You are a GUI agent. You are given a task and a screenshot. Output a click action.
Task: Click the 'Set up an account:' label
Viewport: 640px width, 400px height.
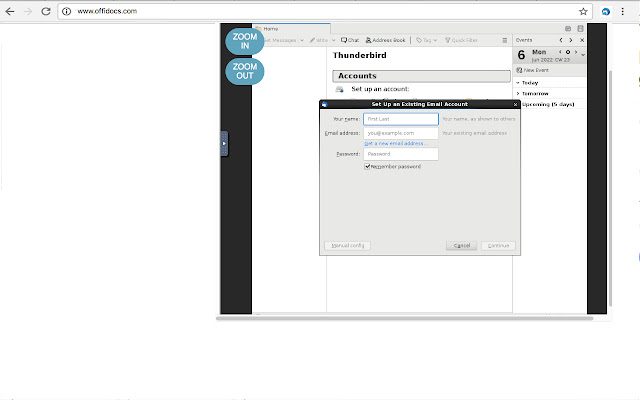point(380,89)
